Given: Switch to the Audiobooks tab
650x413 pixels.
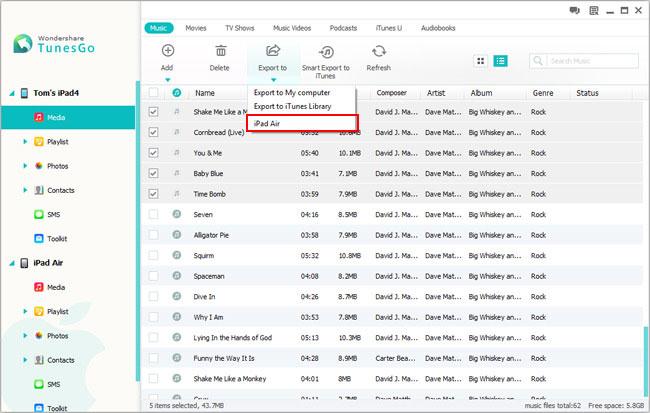Looking at the screenshot, I should tap(438, 28).
